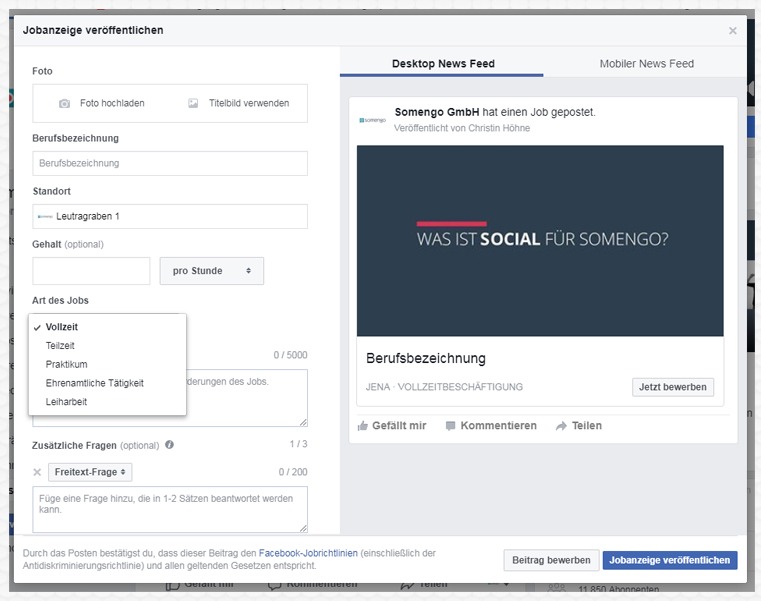Click Jetzt bewerben in the preview

673,387
